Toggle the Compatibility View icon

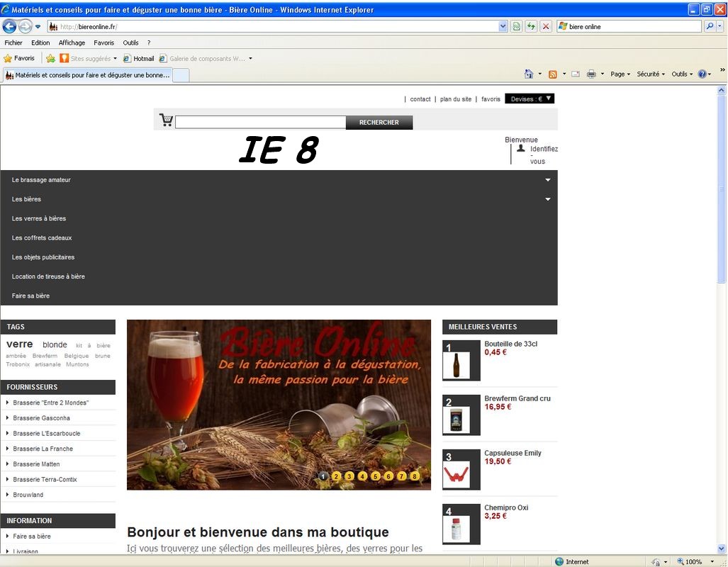516,26
